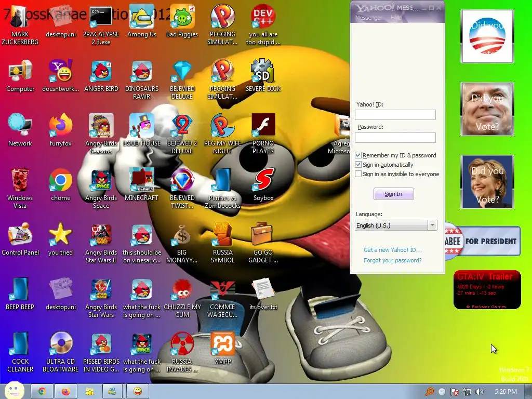This screenshot has height=399, width=532.
Task: Click the Sign In button
Action: tap(394, 194)
